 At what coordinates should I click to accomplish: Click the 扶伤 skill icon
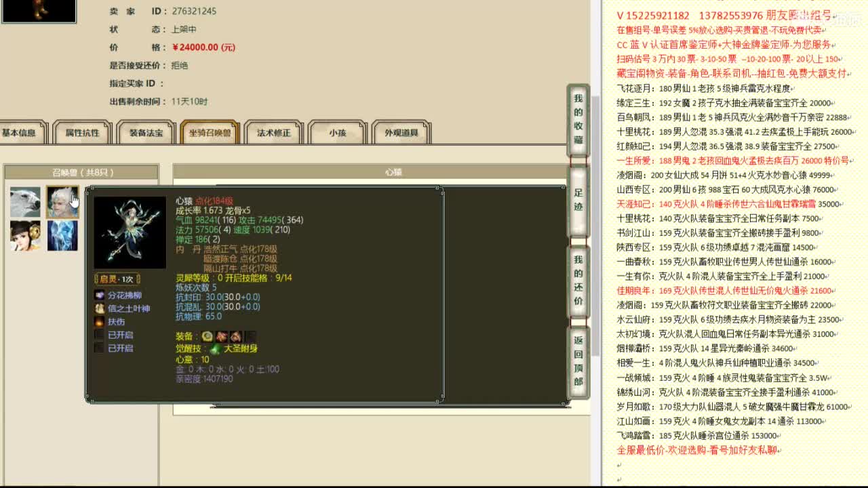(x=100, y=322)
